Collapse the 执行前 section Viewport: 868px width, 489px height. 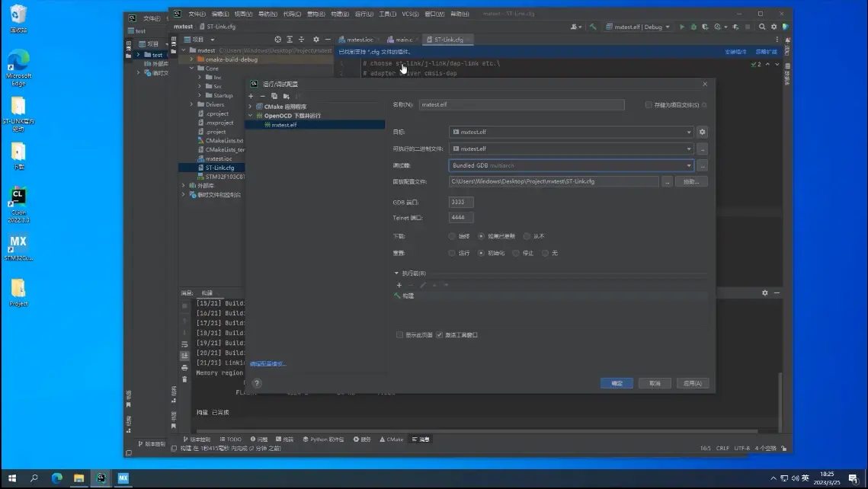[x=396, y=273]
